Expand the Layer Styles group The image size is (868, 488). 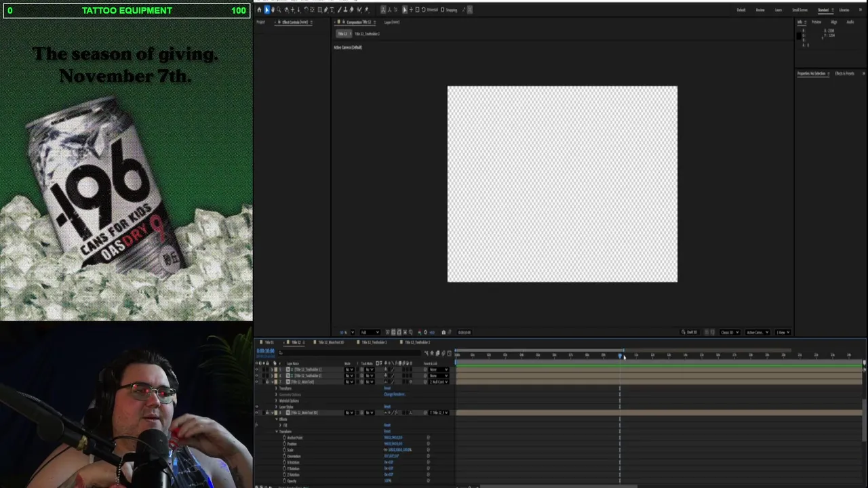[x=276, y=407]
